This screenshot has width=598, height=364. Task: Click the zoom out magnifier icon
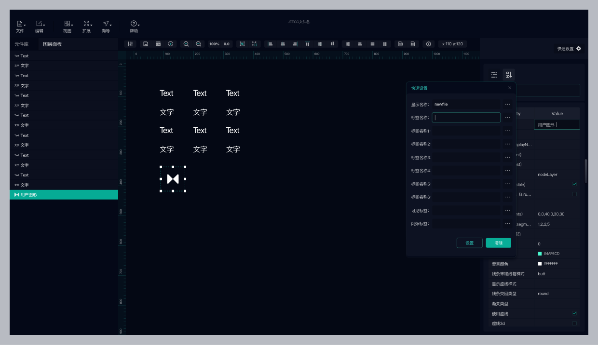coord(198,44)
